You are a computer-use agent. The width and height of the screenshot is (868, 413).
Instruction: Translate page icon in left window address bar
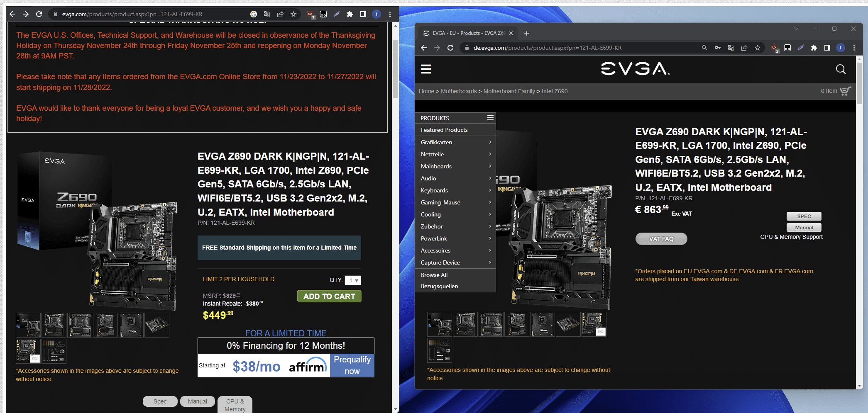tap(267, 14)
